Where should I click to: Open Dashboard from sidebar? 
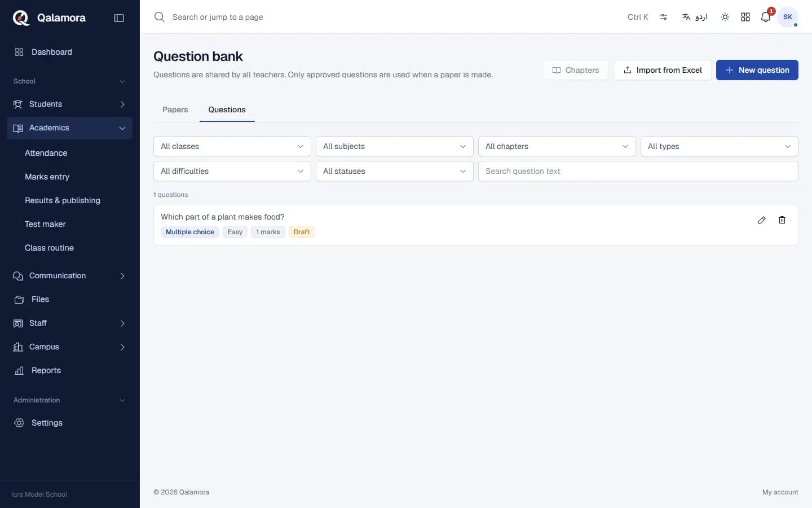[x=70, y=52]
